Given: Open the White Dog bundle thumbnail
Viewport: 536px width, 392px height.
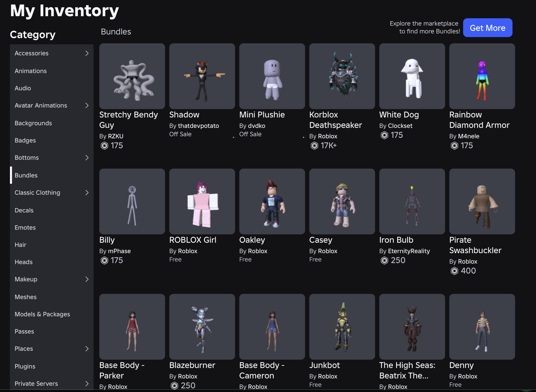Looking at the screenshot, I should [412, 76].
